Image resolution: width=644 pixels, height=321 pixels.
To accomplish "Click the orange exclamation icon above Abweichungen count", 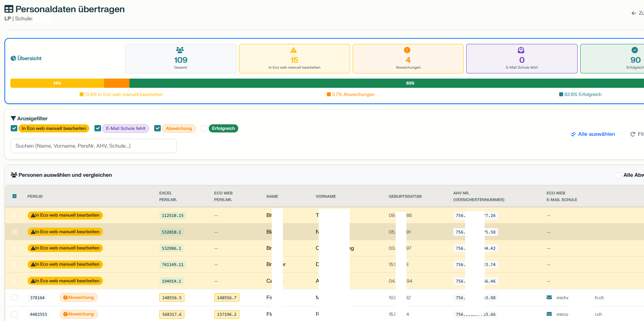I will pyautogui.click(x=407, y=50).
